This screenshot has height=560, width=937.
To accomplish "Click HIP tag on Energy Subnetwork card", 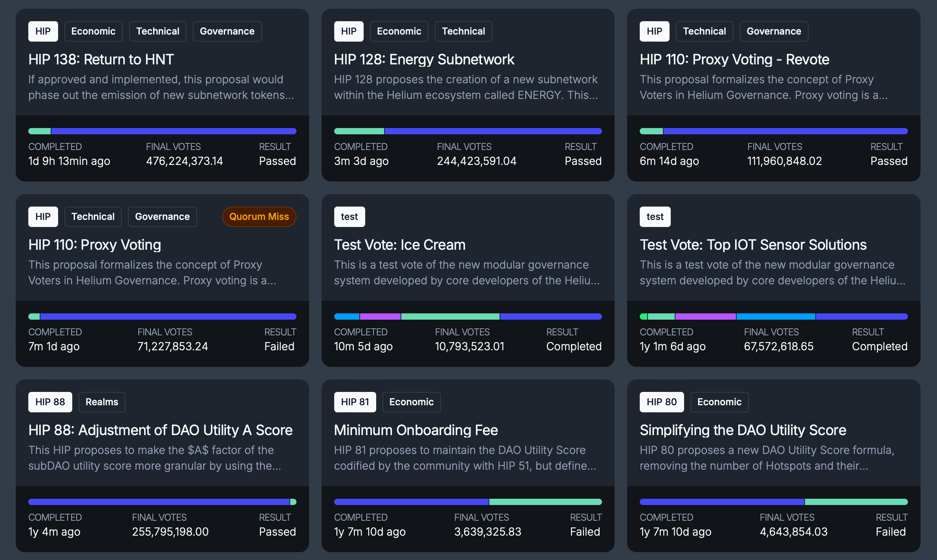I will coord(349,31).
